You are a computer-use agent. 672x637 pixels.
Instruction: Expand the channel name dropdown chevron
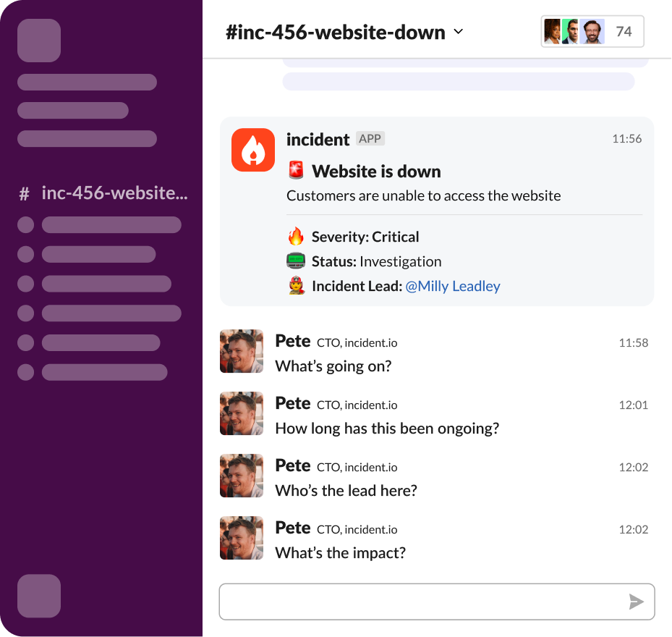[x=459, y=31]
